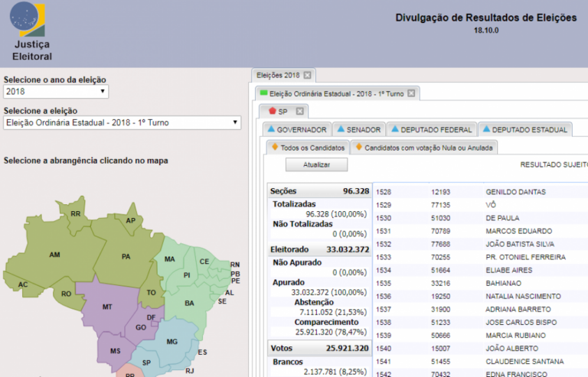Select Amapá (AP) on the map
588x377 pixels.
(130, 220)
